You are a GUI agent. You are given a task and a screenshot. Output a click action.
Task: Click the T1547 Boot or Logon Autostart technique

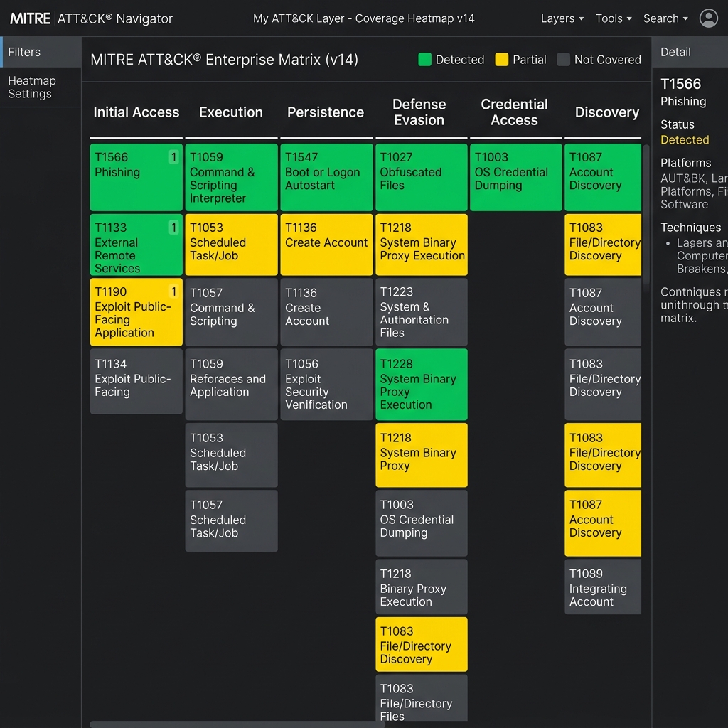(326, 177)
